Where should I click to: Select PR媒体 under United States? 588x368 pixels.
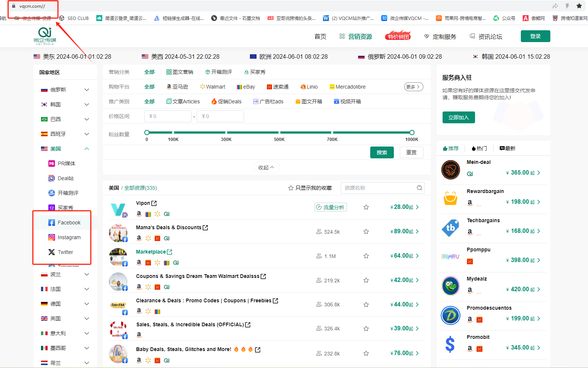pyautogui.click(x=62, y=164)
